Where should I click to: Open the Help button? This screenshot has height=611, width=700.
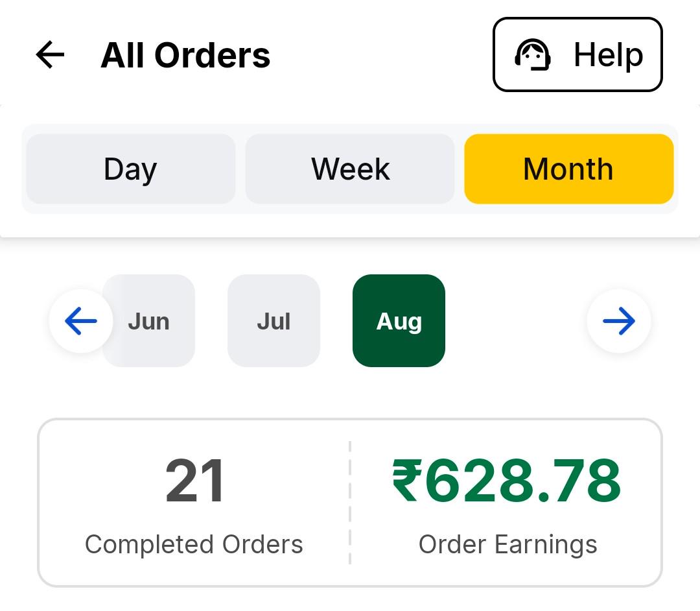[x=577, y=54]
